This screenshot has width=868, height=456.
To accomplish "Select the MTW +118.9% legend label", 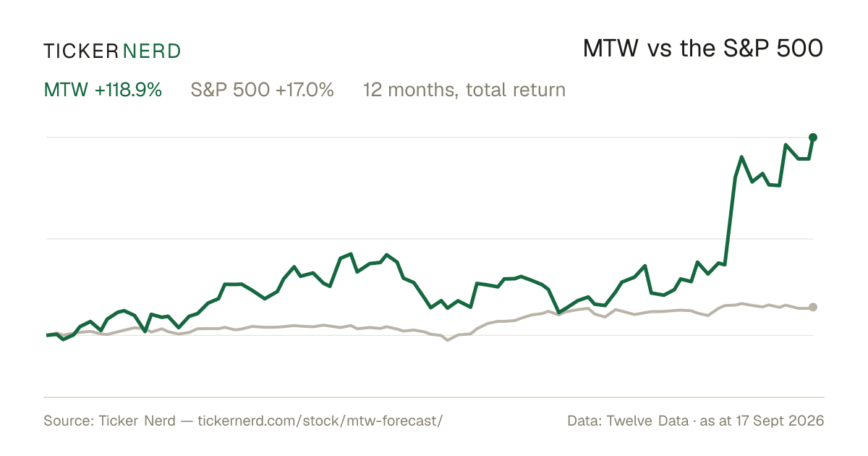I will pos(103,90).
